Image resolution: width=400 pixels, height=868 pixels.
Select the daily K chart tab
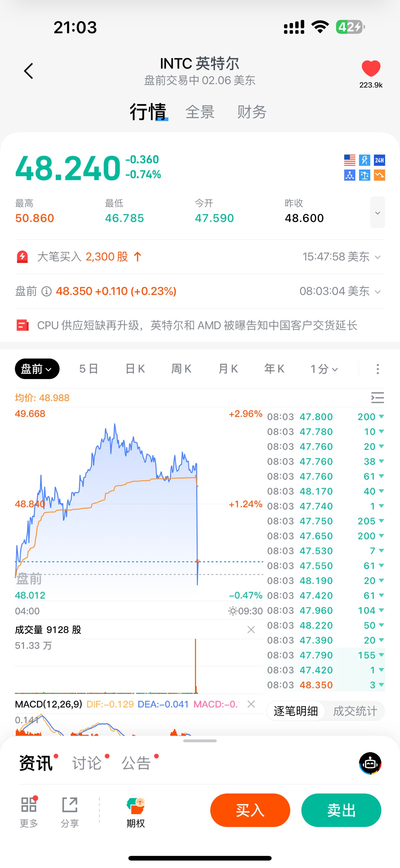(x=135, y=369)
